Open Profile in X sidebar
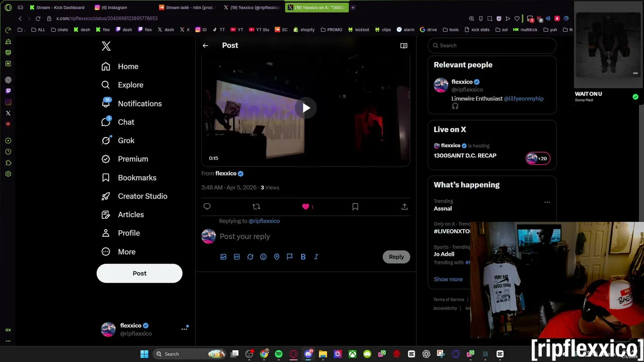This screenshot has width=644, height=362. pos(121,233)
